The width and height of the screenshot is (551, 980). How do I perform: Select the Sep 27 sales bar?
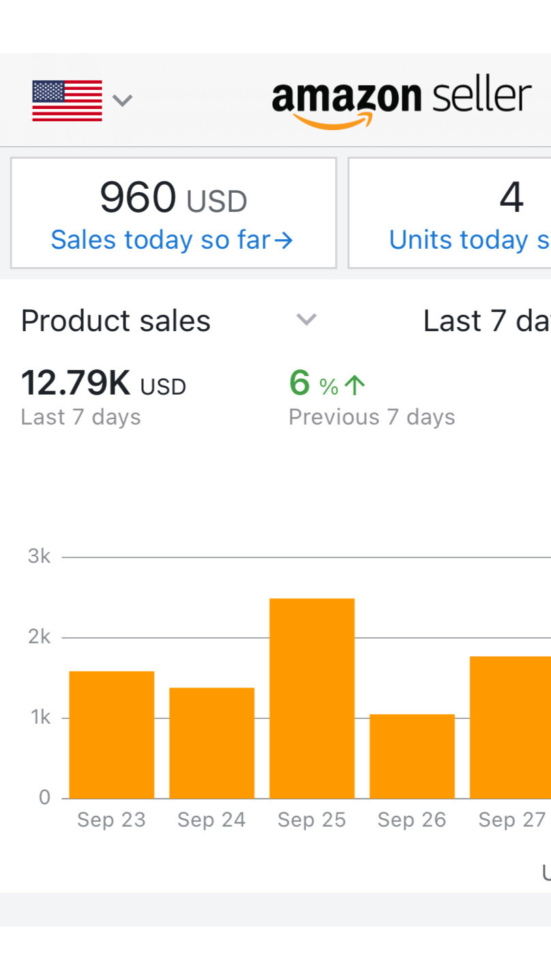point(510,726)
